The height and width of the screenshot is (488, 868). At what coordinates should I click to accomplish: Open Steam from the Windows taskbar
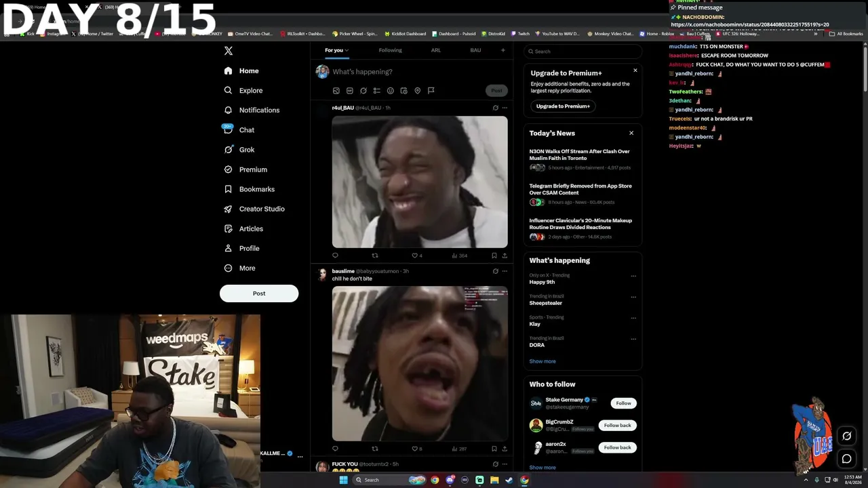pyautogui.click(x=509, y=480)
